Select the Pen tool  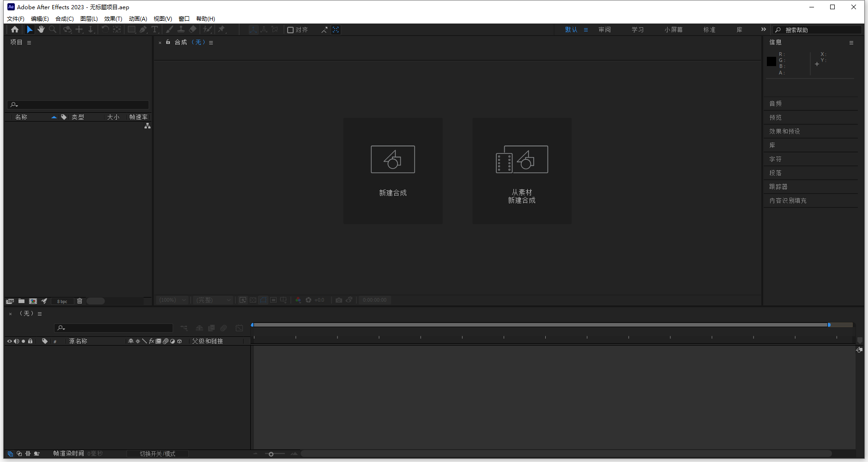pos(143,30)
